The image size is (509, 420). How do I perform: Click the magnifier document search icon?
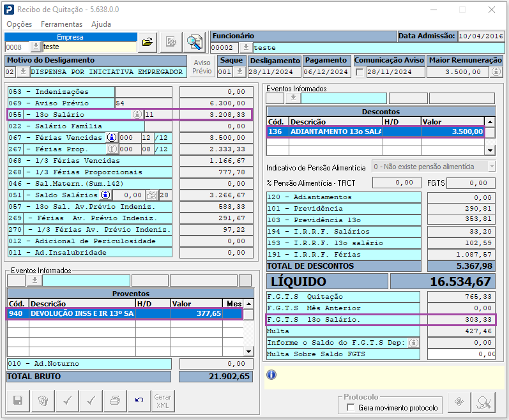[194, 42]
